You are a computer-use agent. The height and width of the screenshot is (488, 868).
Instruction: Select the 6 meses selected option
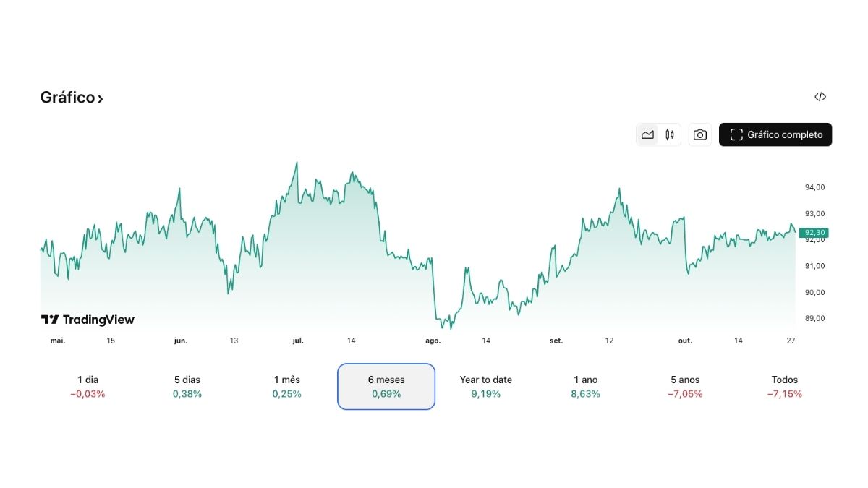[x=386, y=386]
